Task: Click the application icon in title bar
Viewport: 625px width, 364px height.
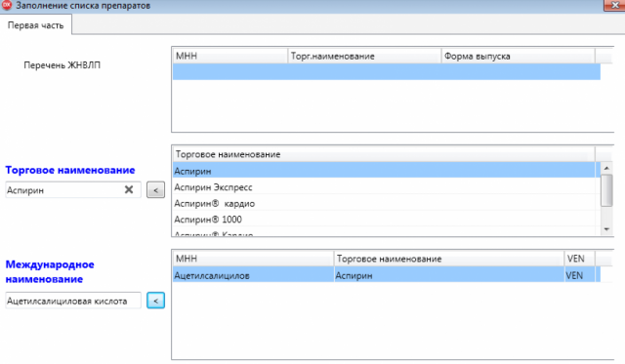Action: 7,5
